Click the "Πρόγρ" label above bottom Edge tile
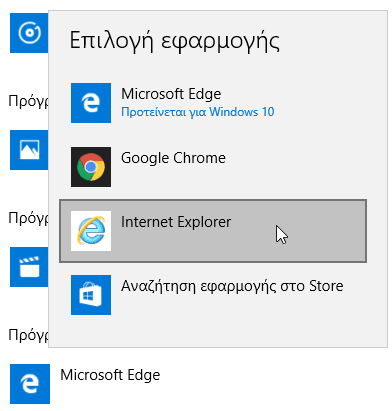The width and height of the screenshot is (392, 411). tap(28, 335)
